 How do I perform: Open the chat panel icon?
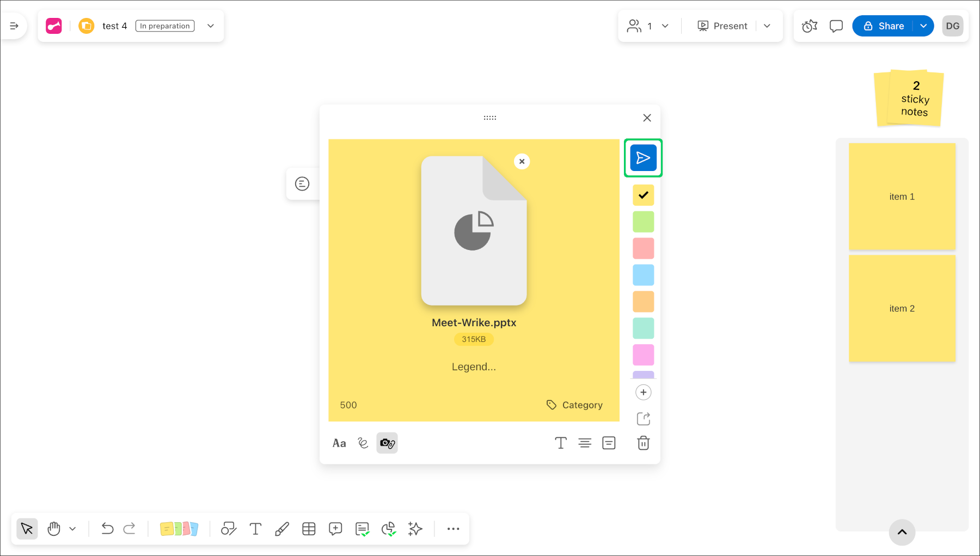click(836, 26)
